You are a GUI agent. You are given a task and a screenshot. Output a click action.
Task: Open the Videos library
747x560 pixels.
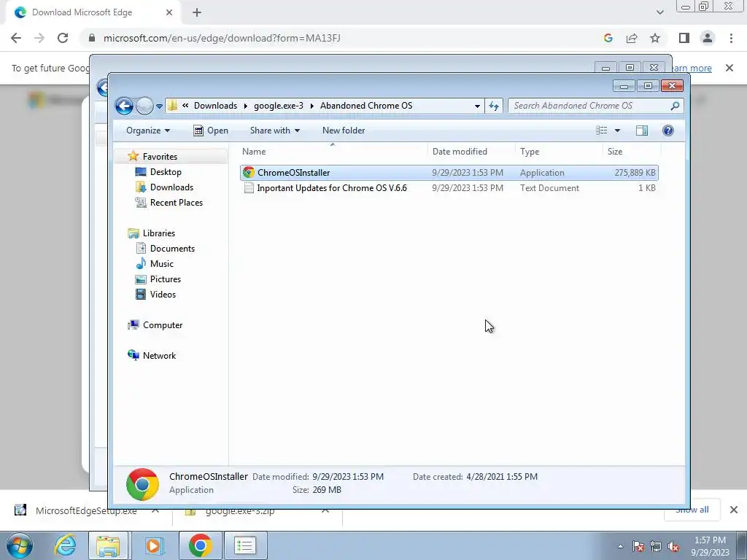click(x=163, y=295)
